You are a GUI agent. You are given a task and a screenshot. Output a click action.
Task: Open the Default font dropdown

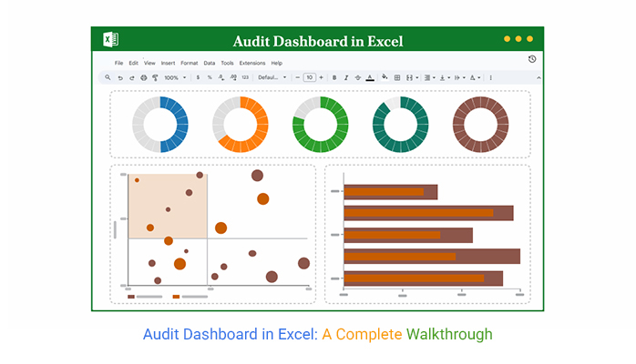272,78
